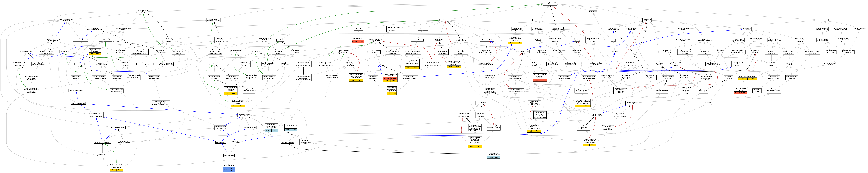This screenshot has height=173, width=868.
Task: Click the 'cell differentiation' node
Action: click(x=106, y=40)
